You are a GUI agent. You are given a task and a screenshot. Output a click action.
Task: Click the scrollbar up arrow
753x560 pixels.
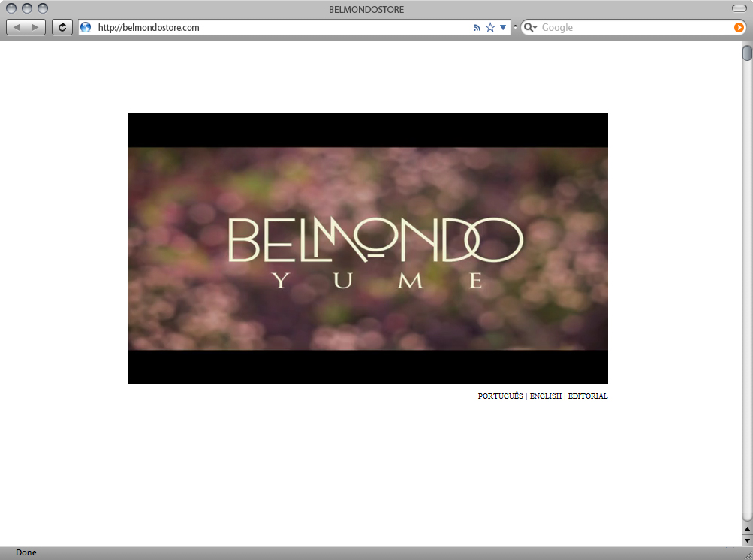point(747,528)
